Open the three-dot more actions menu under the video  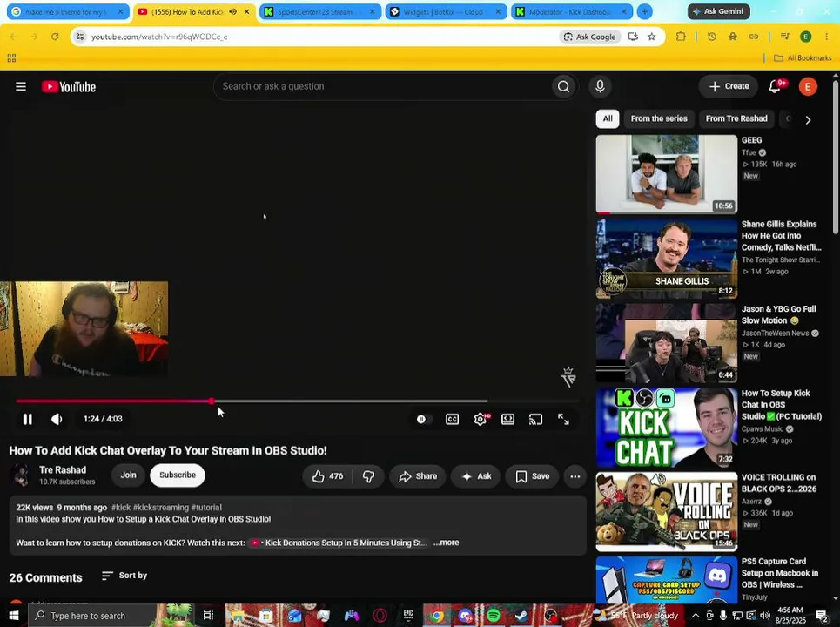(x=575, y=476)
